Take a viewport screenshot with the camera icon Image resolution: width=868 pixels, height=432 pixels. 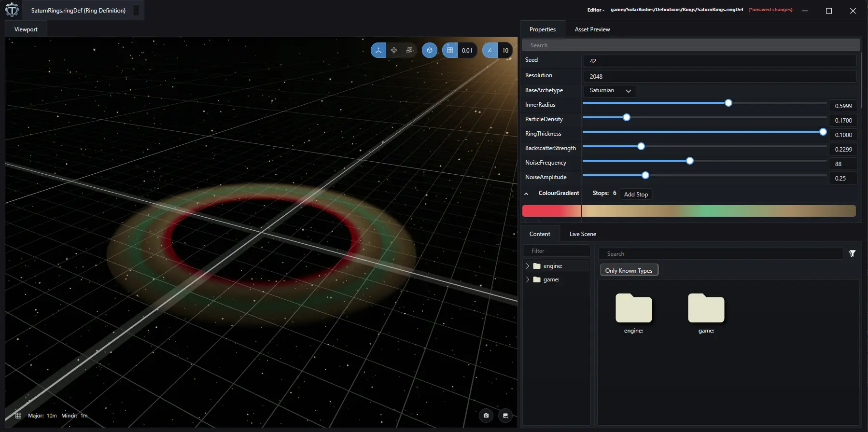[x=486, y=416]
